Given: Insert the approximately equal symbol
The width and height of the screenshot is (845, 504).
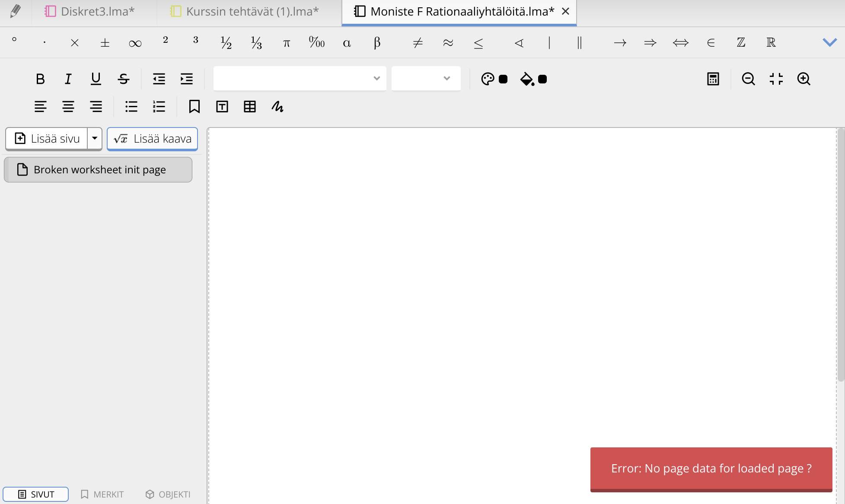Looking at the screenshot, I should (x=448, y=42).
